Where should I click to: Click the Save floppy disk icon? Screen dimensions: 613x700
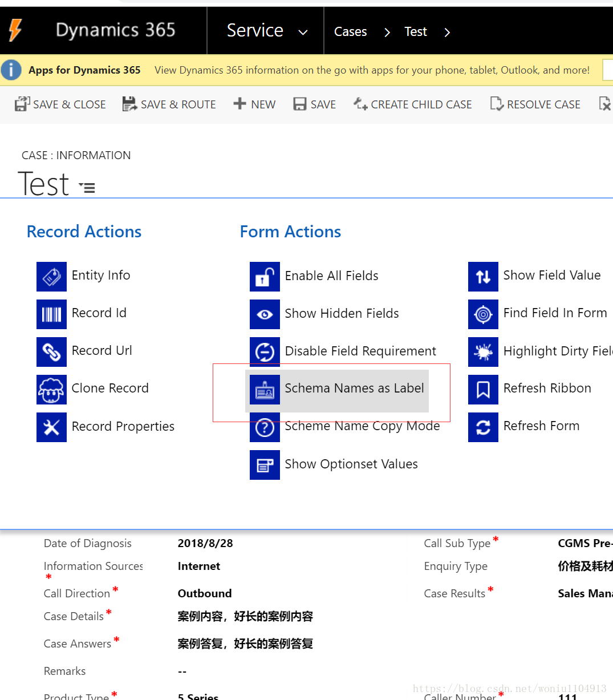300,104
